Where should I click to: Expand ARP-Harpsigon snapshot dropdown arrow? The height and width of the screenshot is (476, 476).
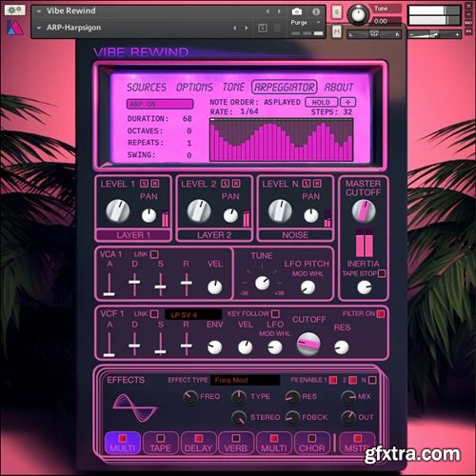[x=39, y=28]
